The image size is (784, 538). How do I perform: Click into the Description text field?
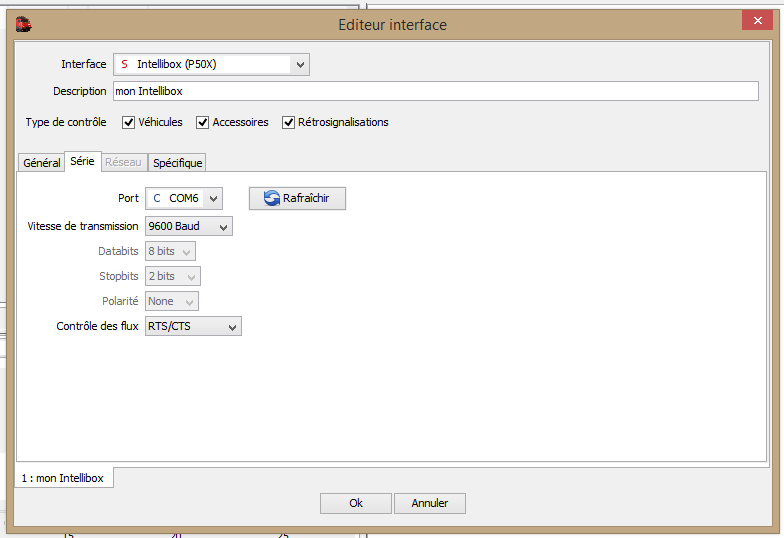coord(436,91)
